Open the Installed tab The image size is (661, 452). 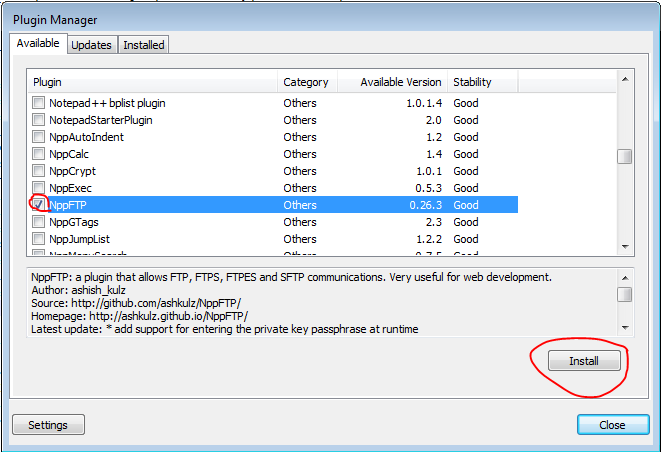coord(144,45)
